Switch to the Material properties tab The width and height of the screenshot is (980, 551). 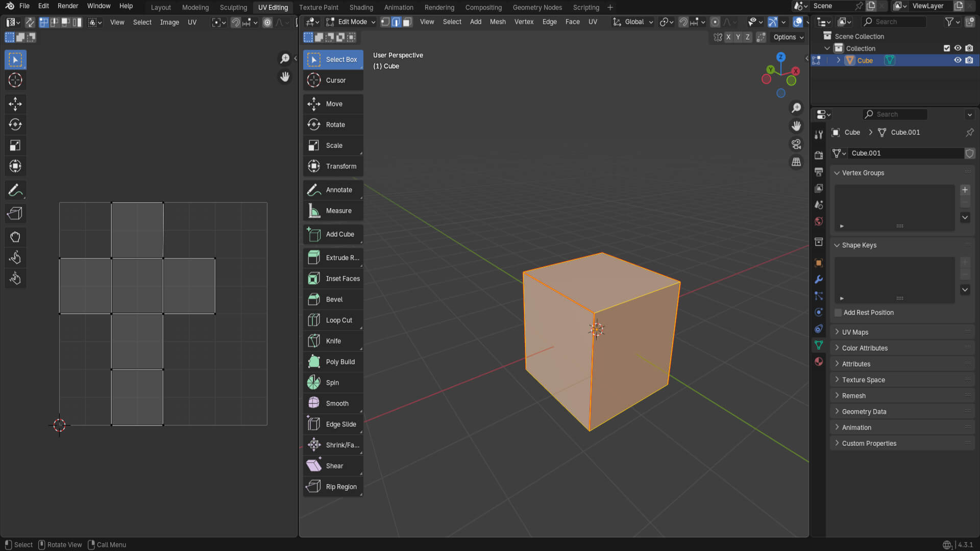pyautogui.click(x=819, y=362)
